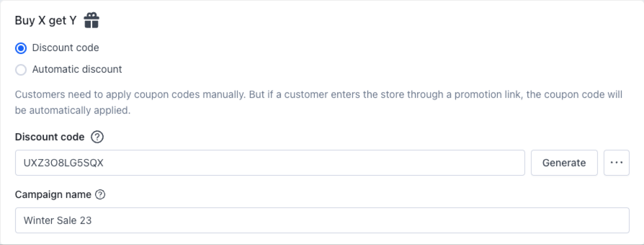Click the UXZ3O8LG5SQX code field

click(265, 163)
